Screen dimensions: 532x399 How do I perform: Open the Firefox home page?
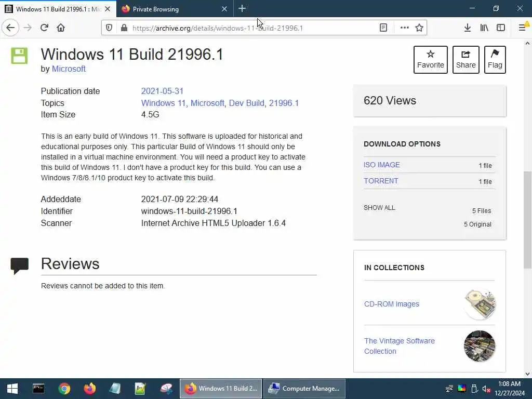(x=61, y=28)
